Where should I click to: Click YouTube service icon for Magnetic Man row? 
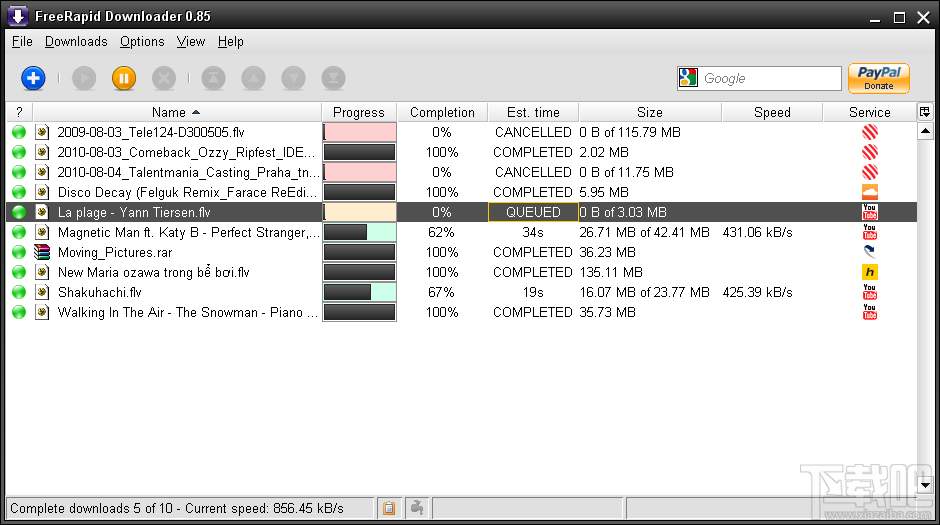click(x=869, y=232)
